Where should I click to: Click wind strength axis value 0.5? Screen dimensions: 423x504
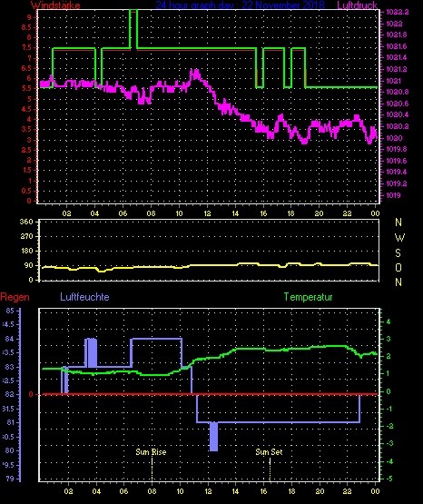click(x=26, y=191)
